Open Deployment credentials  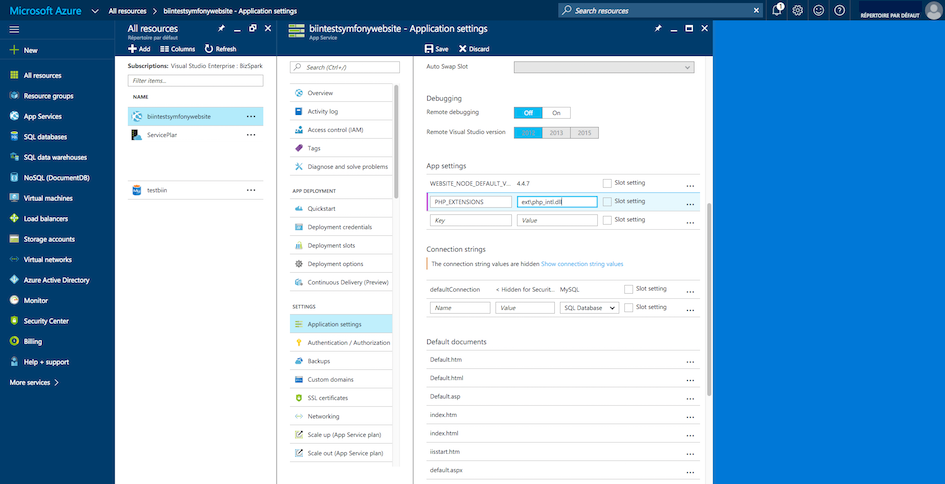tap(341, 227)
